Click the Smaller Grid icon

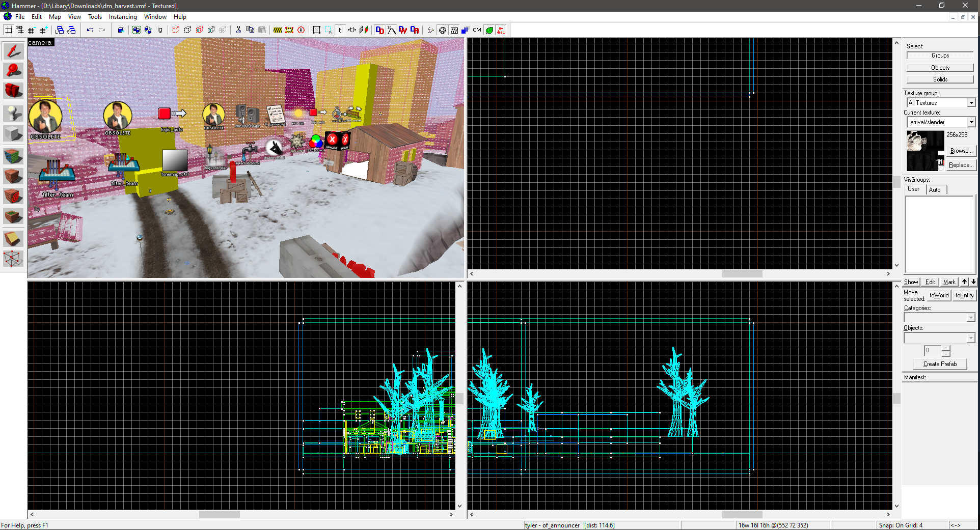[x=31, y=30]
